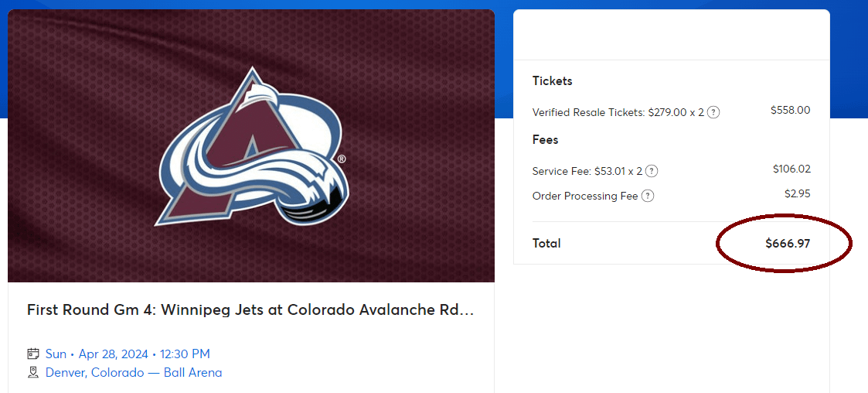
Task: Click the Order Processing Fee label
Action: point(585,196)
